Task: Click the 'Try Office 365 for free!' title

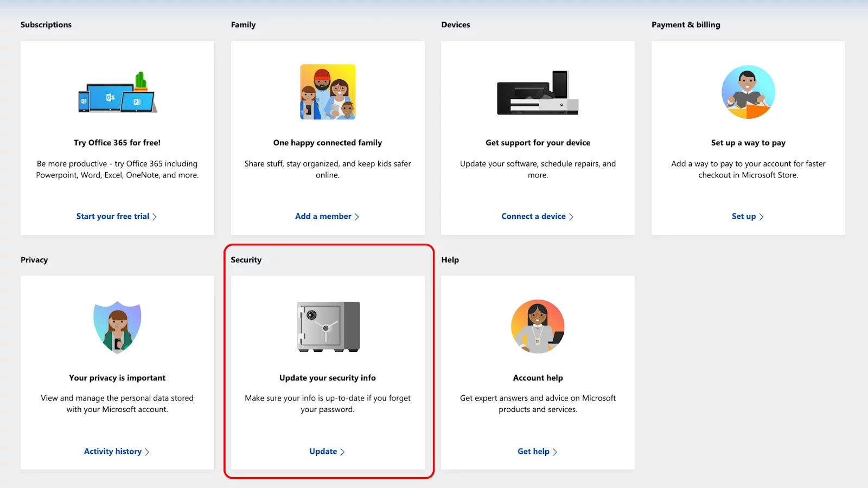Action: (117, 143)
